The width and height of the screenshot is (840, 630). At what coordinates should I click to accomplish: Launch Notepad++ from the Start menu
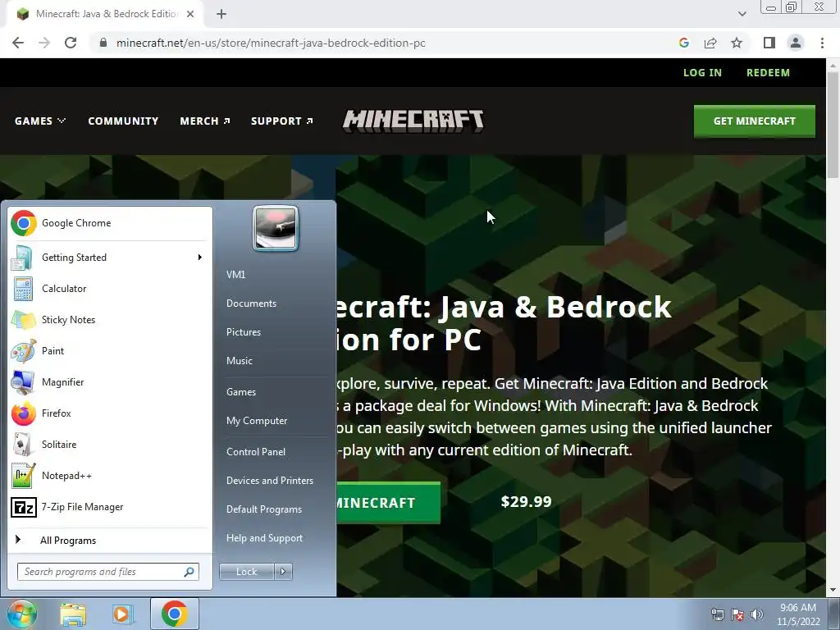pos(110,476)
